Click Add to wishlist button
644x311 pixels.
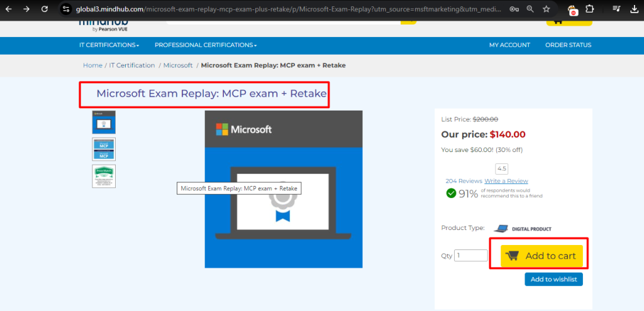[x=553, y=279]
